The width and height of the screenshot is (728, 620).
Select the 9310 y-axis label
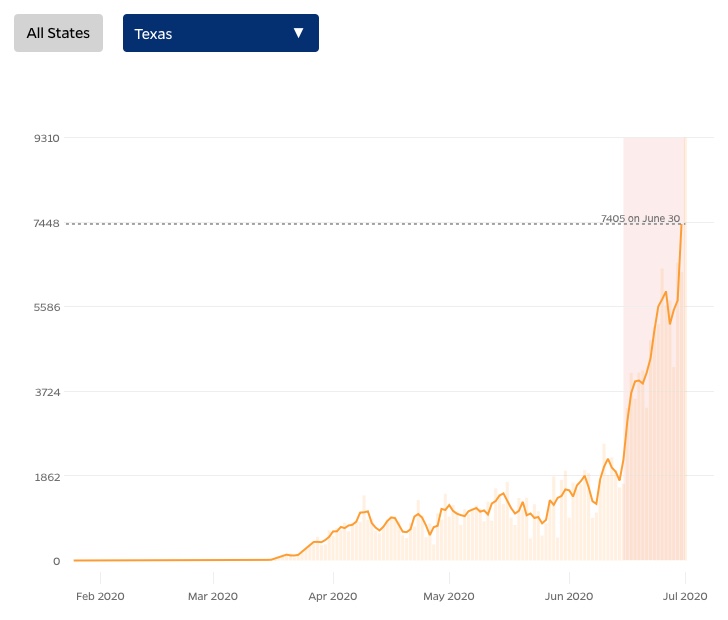coord(46,138)
